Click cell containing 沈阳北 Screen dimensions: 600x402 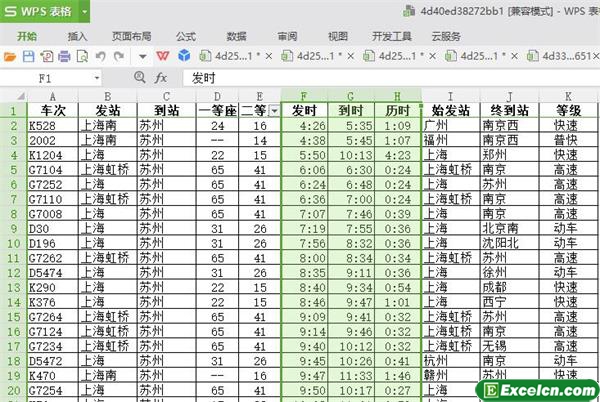(509, 243)
